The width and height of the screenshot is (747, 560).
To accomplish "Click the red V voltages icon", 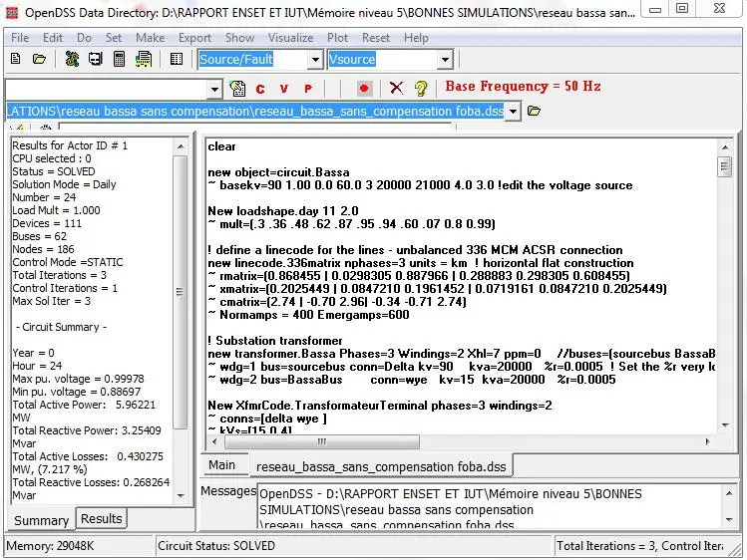I will (x=284, y=89).
